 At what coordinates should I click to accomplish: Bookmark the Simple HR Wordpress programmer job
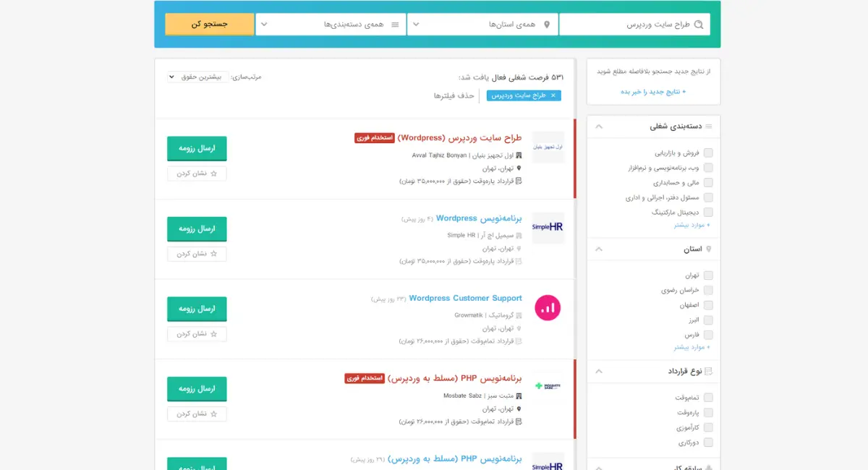click(197, 254)
